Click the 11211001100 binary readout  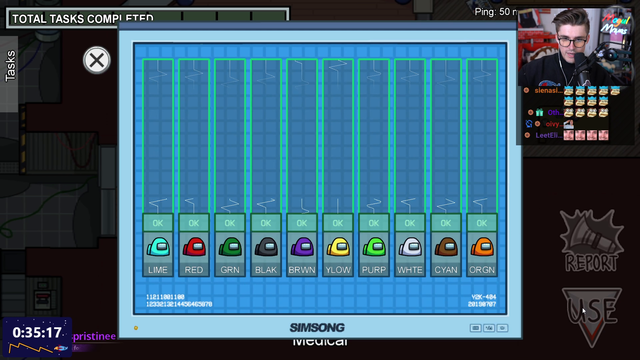(165, 297)
